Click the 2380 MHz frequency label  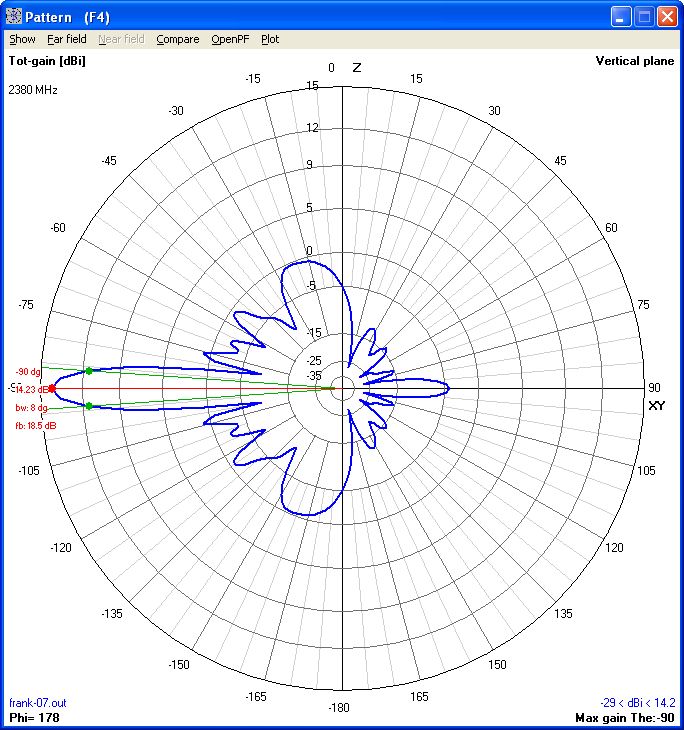pos(33,90)
